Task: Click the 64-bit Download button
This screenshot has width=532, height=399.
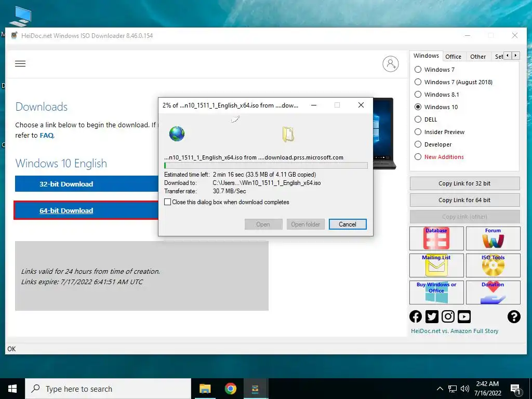Action: [x=87, y=210]
